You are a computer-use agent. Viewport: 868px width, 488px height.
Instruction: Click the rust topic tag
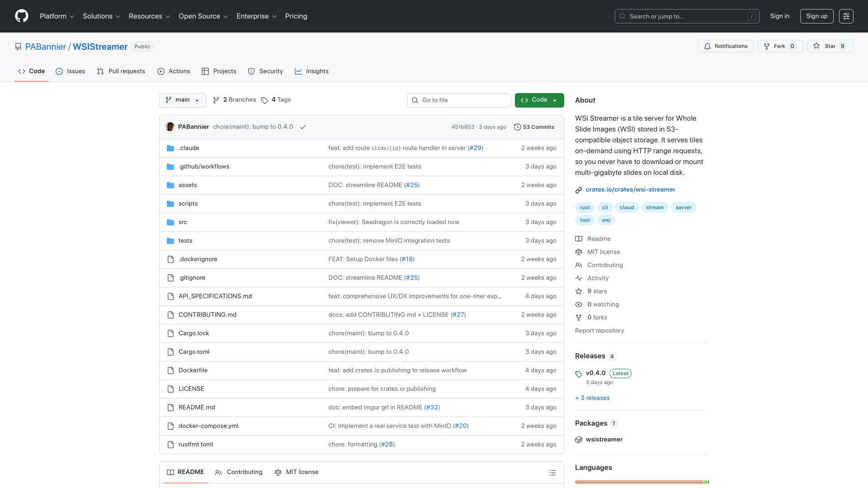pos(585,207)
